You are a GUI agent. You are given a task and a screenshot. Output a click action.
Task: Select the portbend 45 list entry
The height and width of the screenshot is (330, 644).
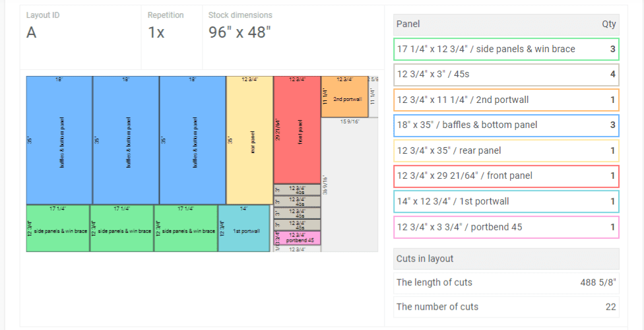(506, 227)
